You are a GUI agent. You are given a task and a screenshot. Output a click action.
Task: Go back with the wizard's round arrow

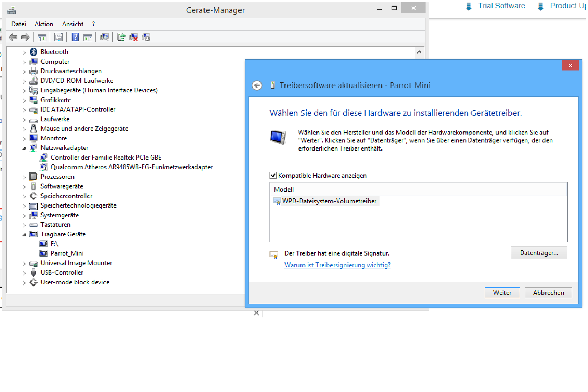click(257, 86)
